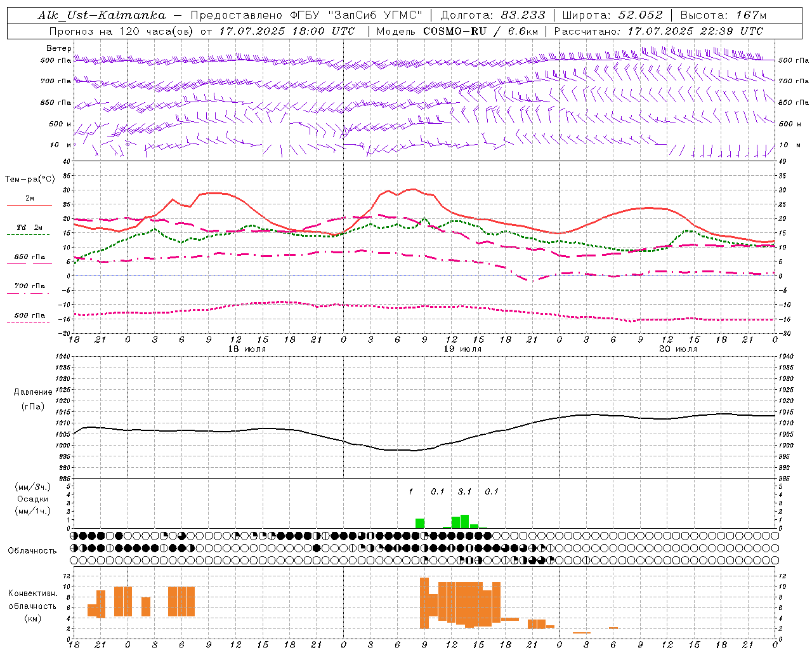The image size is (812, 650).
Task: Select the elevation text Высота: 167м
Action: coord(723,15)
